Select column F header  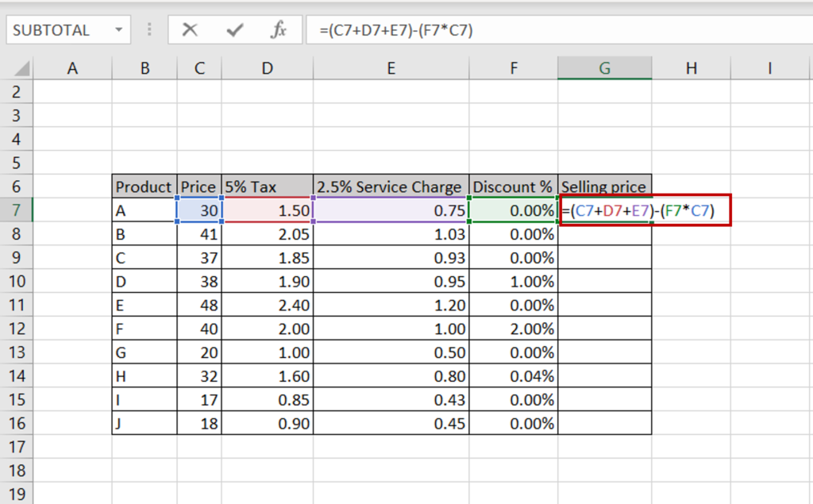(x=514, y=68)
